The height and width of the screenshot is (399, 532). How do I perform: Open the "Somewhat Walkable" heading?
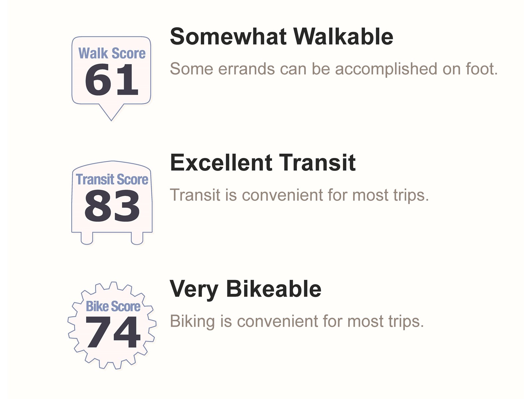tap(281, 36)
